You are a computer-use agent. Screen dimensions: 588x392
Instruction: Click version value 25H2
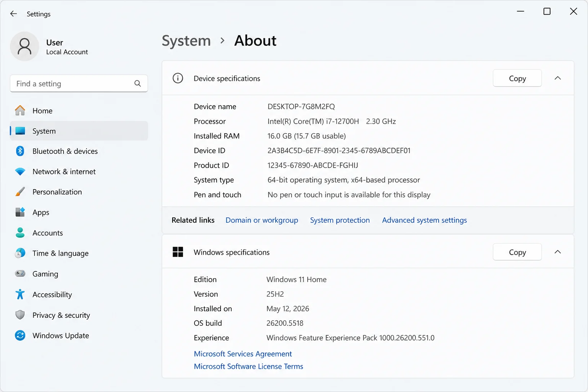[x=275, y=294]
